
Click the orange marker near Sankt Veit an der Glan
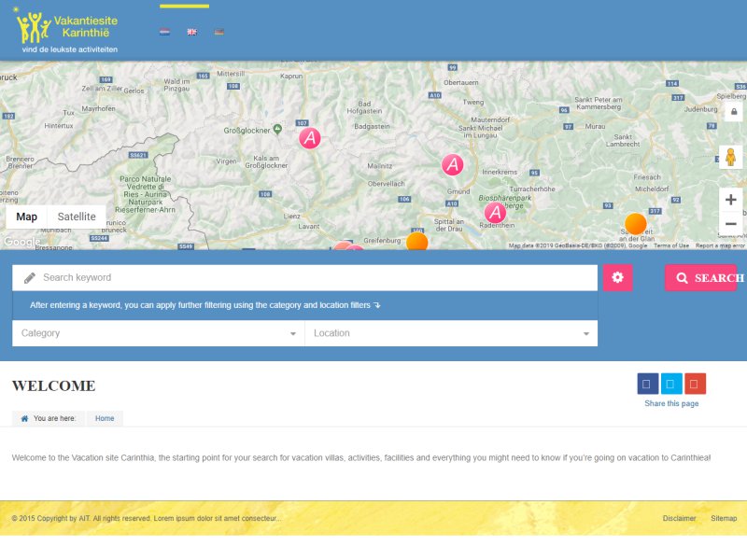(x=636, y=224)
